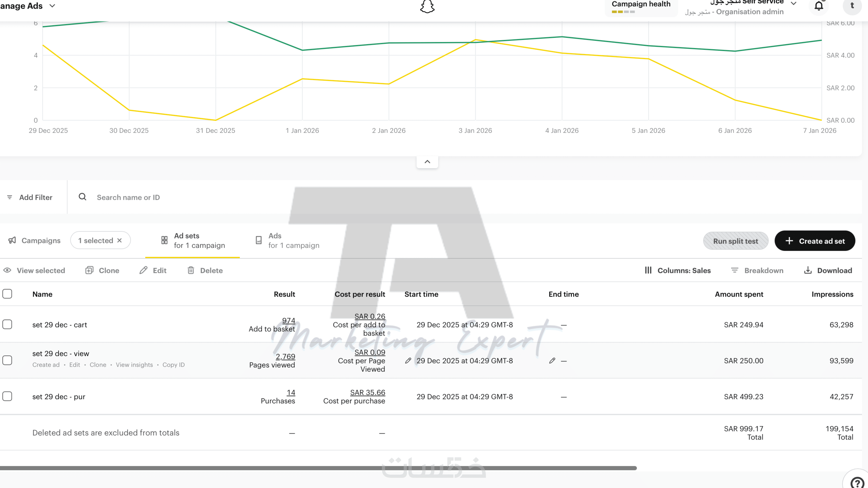The height and width of the screenshot is (488, 868).
Task: Delete the selected ad set
Action: pos(205,270)
